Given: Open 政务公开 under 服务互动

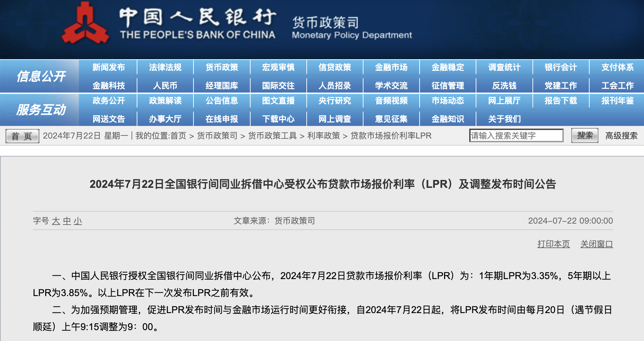Looking at the screenshot, I should [109, 101].
